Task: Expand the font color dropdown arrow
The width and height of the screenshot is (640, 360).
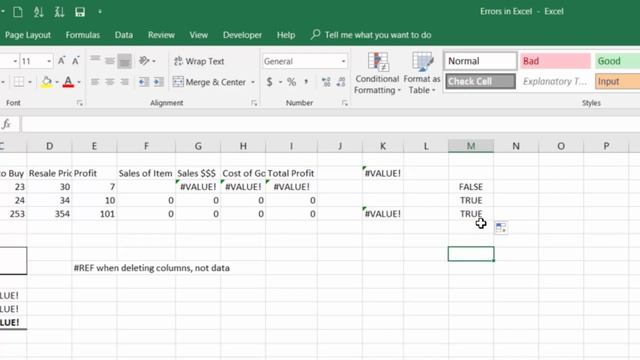Action: pos(79,82)
